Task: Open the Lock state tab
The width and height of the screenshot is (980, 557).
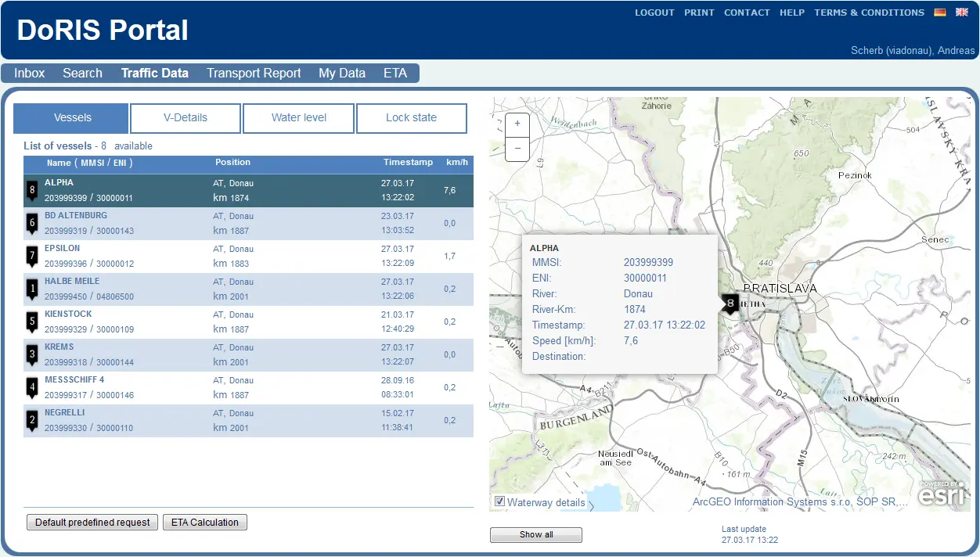Action: point(411,118)
